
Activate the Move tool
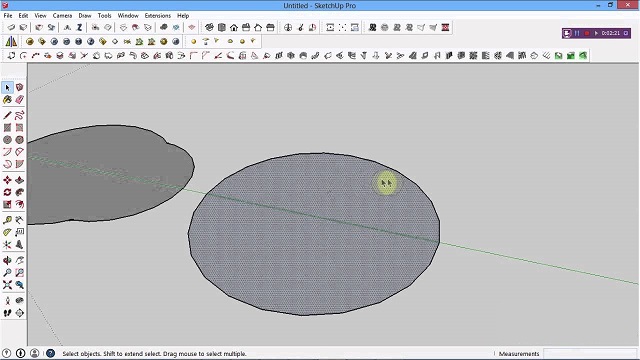[7, 180]
